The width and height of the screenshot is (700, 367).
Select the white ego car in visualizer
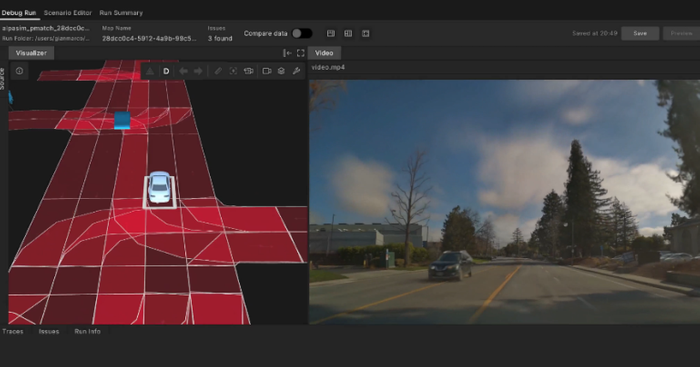[159, 188]
